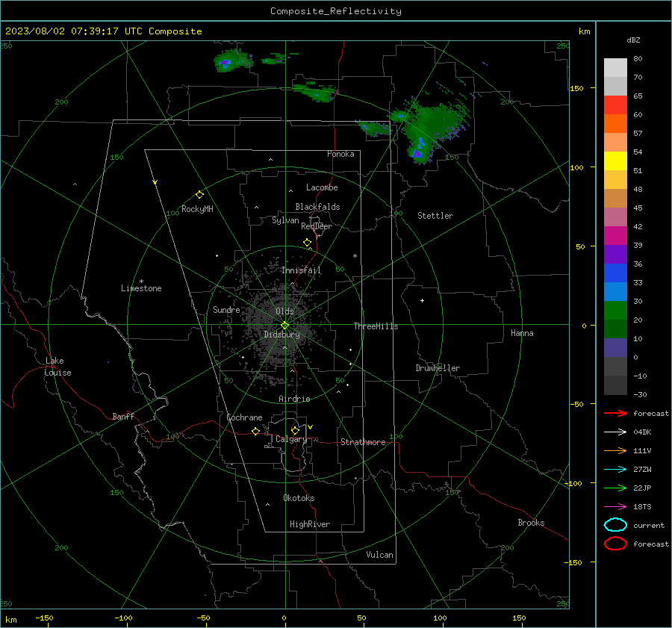Select the red 65 dBZ color swatch
Screen dimensions: 672x628
[615, 105]
